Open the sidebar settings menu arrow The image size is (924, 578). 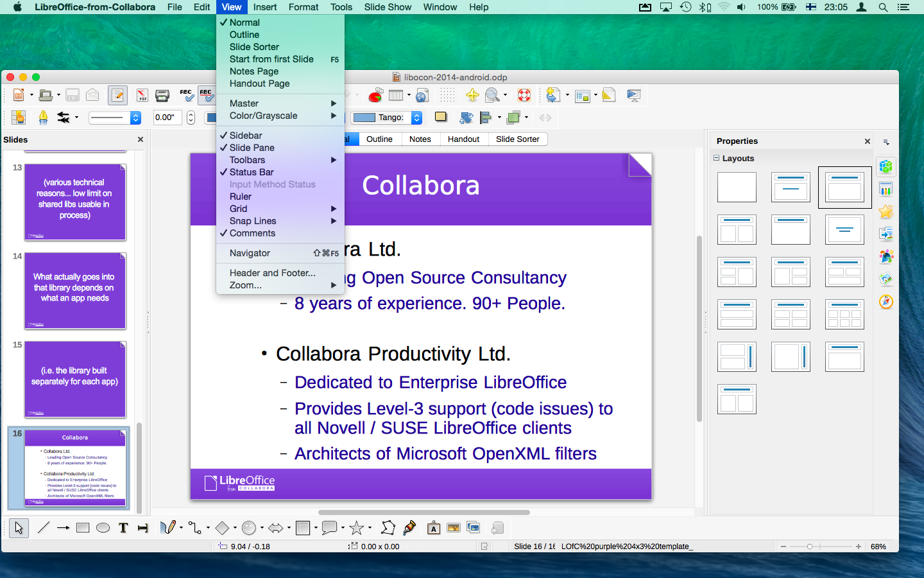(x=886, y=142)
